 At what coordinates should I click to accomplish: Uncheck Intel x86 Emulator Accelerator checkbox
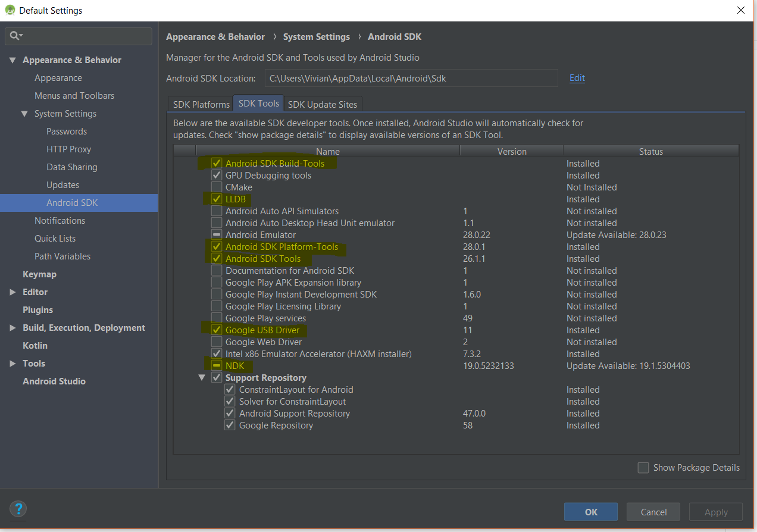point(217,353)
